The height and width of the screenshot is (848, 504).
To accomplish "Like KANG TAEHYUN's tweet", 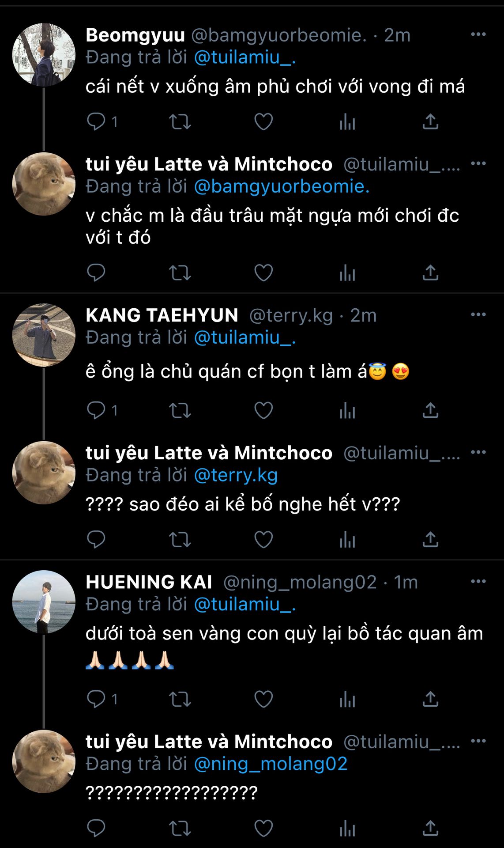I will 263,410.
